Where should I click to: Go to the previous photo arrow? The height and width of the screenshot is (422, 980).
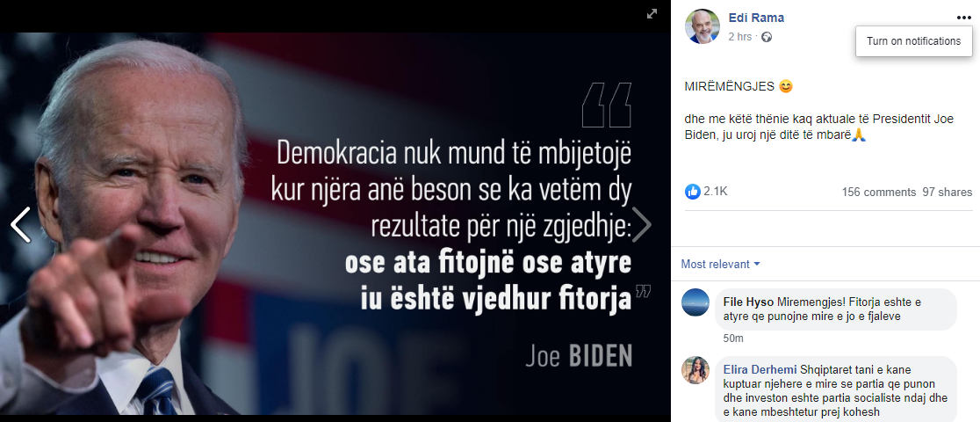point(20,225)
